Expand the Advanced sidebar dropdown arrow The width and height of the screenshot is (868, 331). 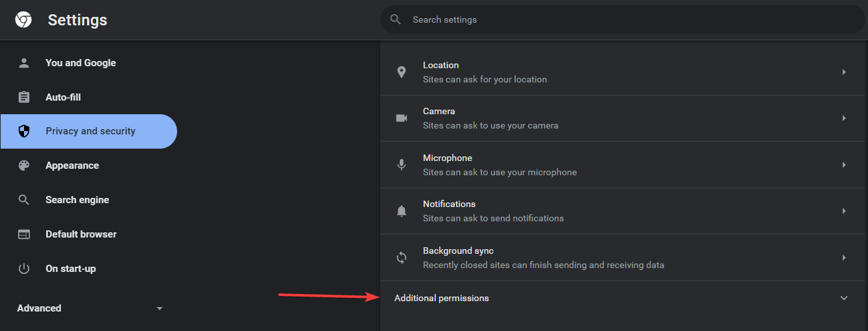160,308
